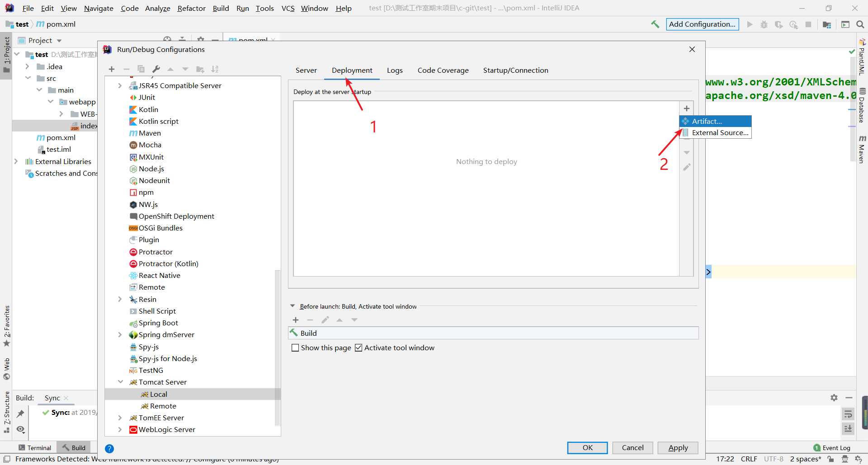Expand Spring dmServer node
The width and height of the screenshot is (868, 465).
(x=120, y=335)
